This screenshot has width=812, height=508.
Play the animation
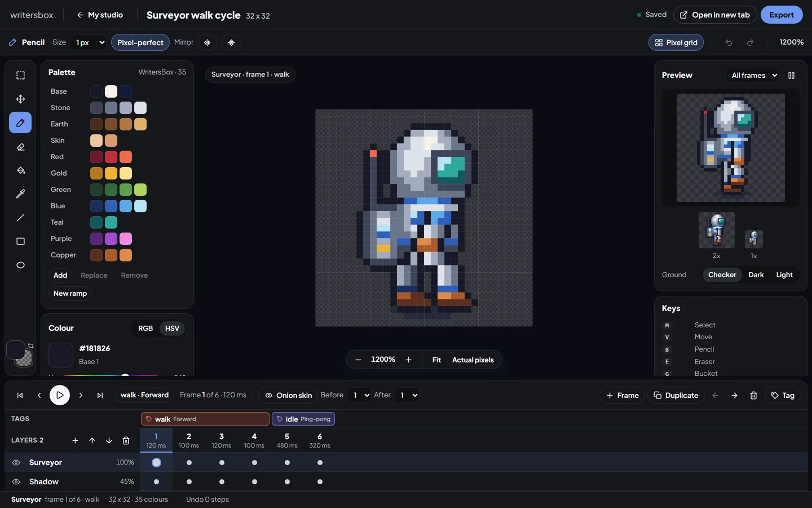60,395
